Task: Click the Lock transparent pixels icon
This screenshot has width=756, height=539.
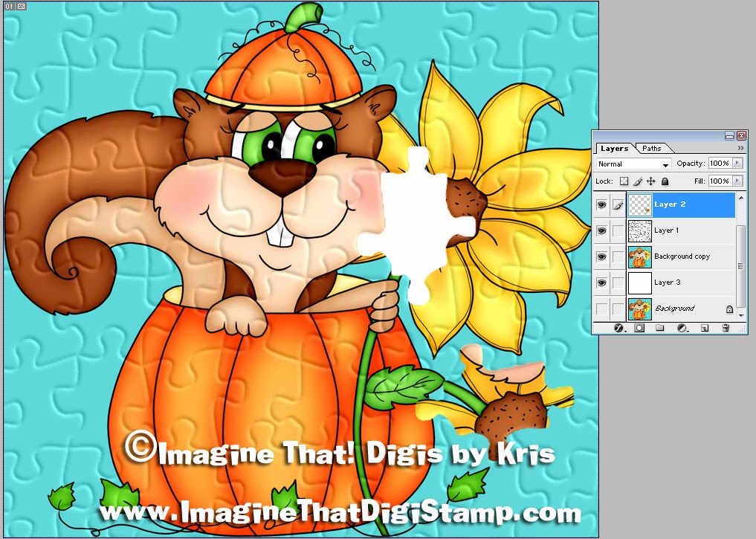Action: pyautogui.click(x=624, y=181)
